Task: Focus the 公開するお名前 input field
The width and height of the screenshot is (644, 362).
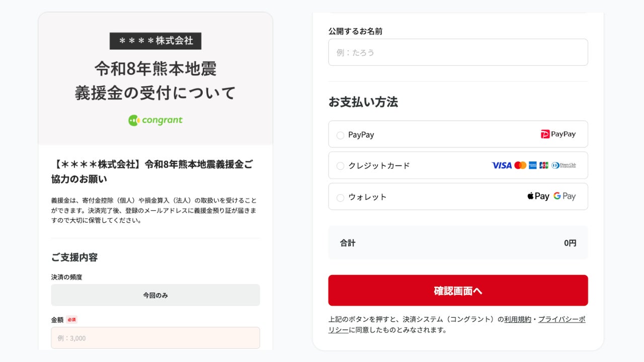Action: click(458, 52)
